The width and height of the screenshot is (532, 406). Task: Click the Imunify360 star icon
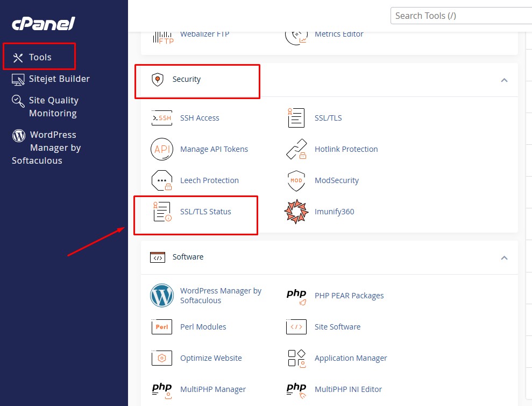[296, 212]
